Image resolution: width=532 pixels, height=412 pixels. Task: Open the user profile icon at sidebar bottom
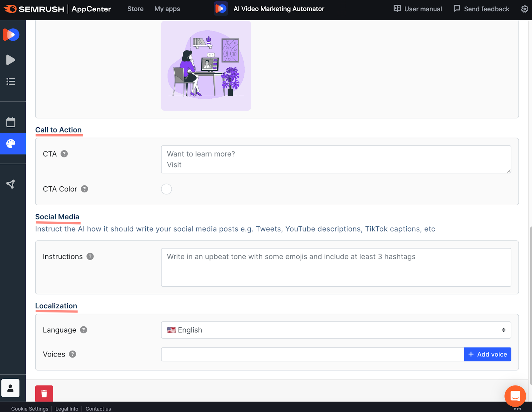point(10,387)
